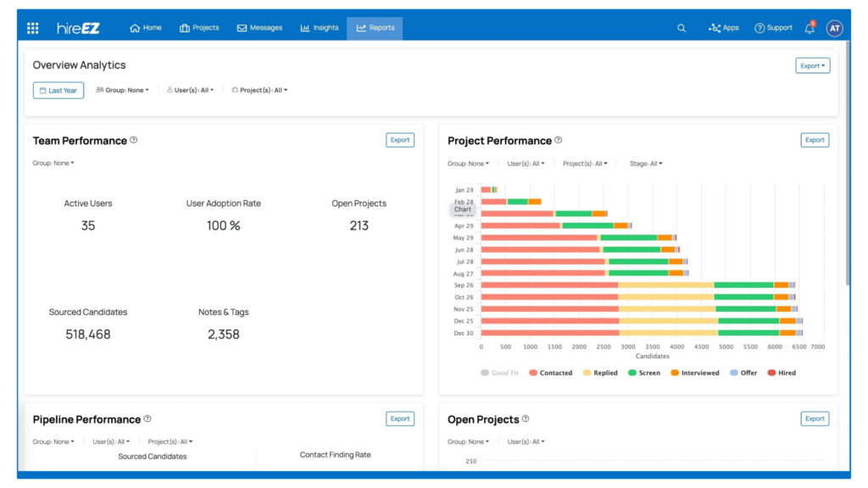Switch to the Insights tab
This screenshot has width=868, height=488.
pyautogui.click(x=320, y=28)
